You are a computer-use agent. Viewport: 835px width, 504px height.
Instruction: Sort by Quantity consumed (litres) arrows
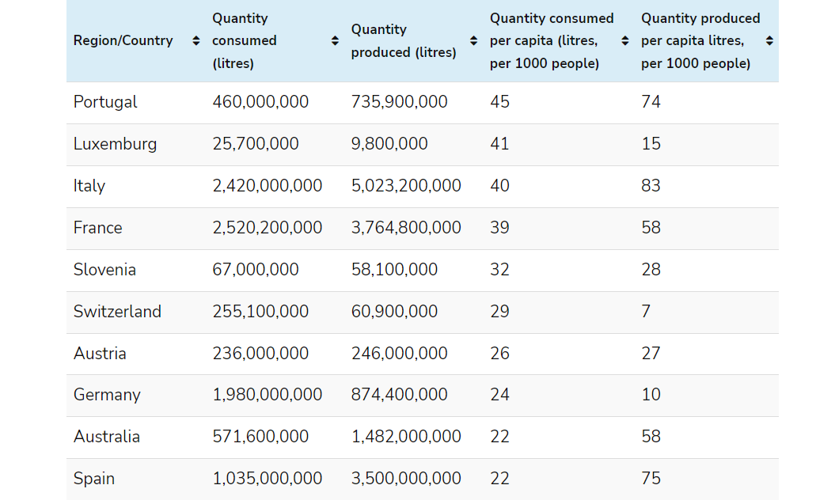point(335,41)
